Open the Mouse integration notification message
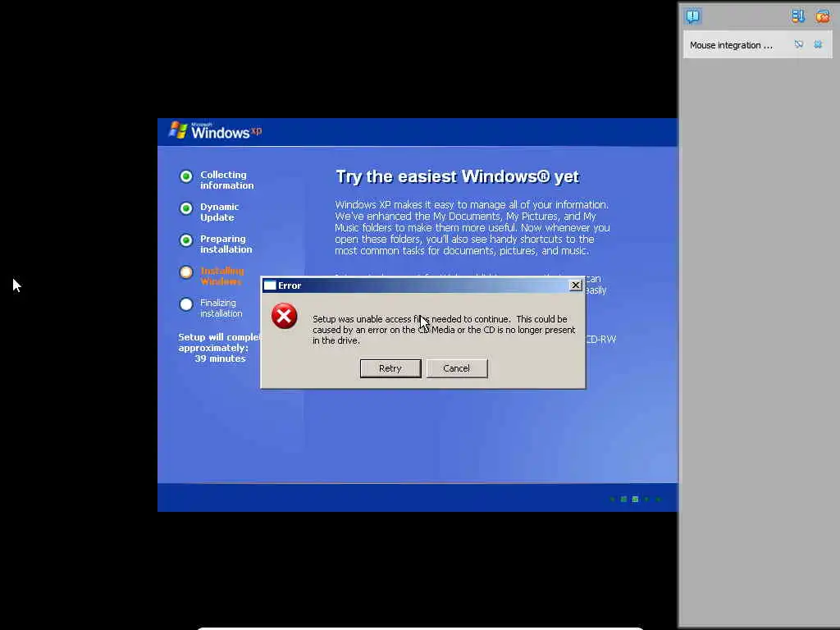 (x=731, y=45)
